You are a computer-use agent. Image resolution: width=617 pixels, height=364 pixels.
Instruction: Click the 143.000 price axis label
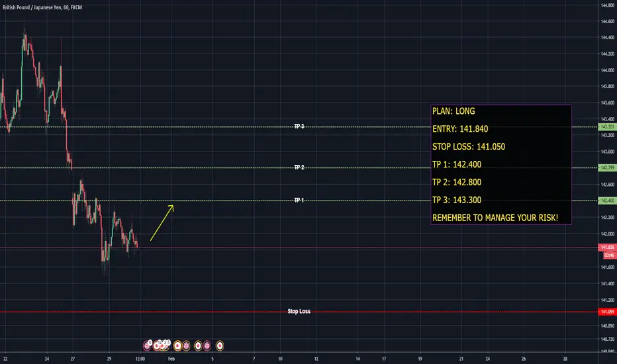608,152
